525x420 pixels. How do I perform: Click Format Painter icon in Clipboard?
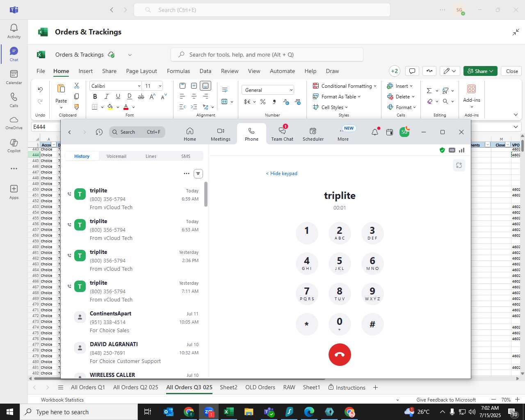(77, 107)
